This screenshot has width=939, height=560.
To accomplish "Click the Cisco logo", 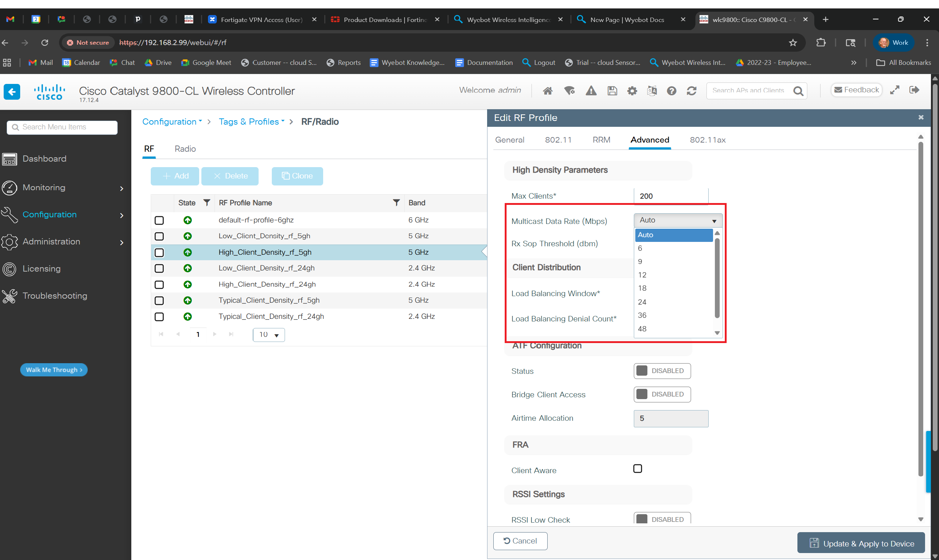I will coord(50,92).
